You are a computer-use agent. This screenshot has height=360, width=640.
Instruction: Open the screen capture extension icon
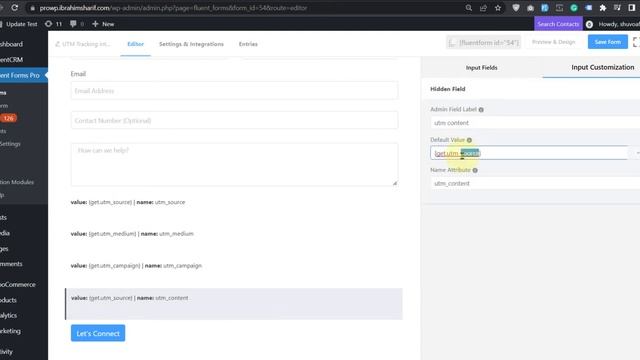(559, 8)
